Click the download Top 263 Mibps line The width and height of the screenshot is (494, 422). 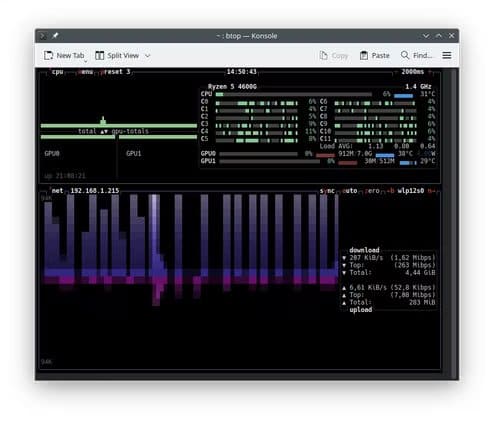(x=389, y=265)
